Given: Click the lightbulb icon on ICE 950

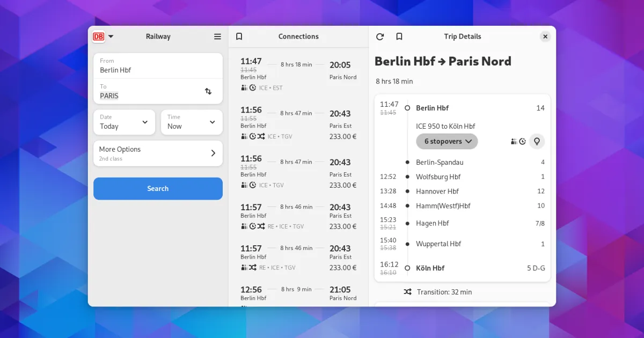Looking at the screenshot, I should [537, 141].
